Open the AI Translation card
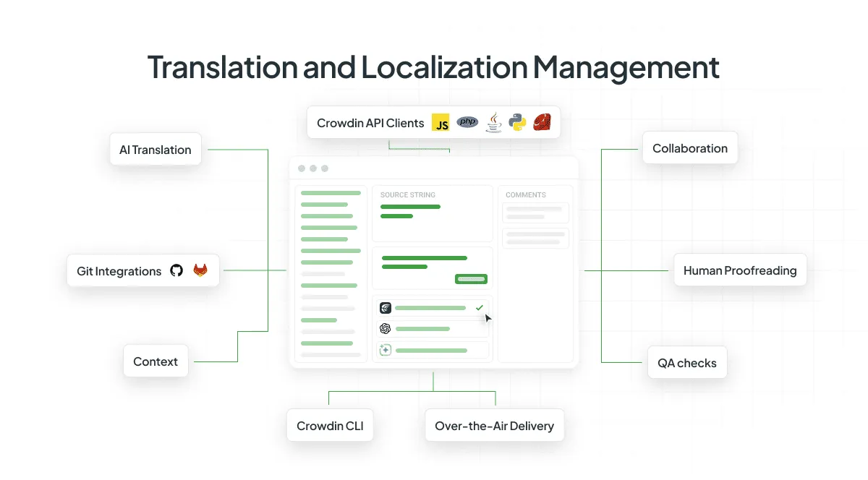The height and width of the screenshot is (480, 868). click(x=155, y=149)
